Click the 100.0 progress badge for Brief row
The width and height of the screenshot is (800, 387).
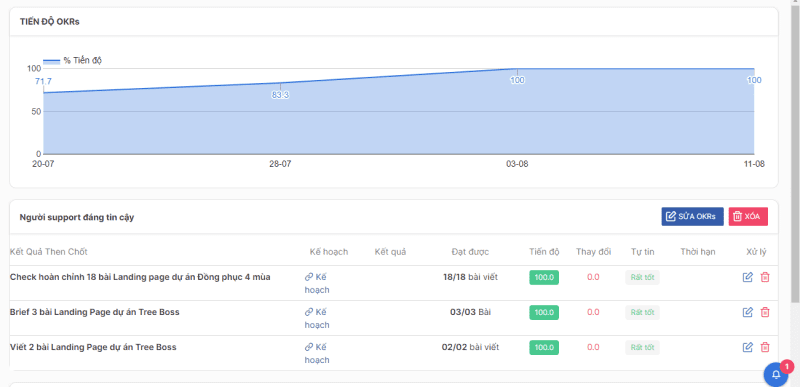(544, 312)
